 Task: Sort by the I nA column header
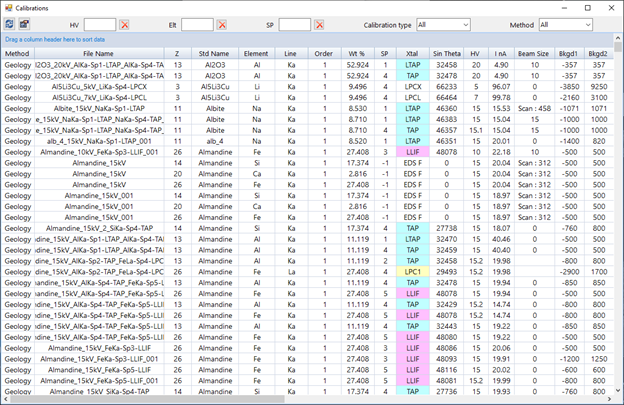pyautogui.click(x=501, y=53)
